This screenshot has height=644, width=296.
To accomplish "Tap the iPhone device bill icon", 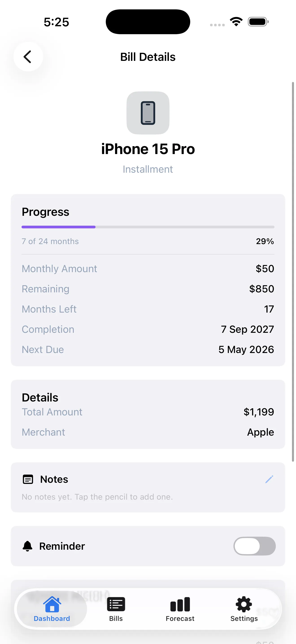I will tap(148, 113).
